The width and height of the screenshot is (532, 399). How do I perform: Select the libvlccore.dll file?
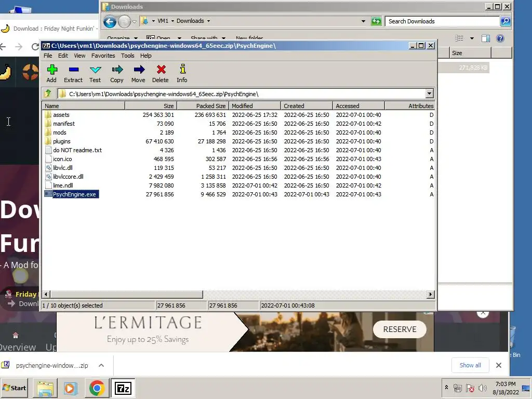coord(68,177)
